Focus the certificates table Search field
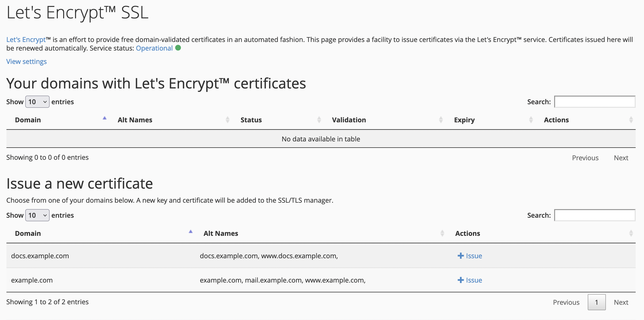Image resolution: width=644 pixels, height=320 pixels. pos(595,102)
